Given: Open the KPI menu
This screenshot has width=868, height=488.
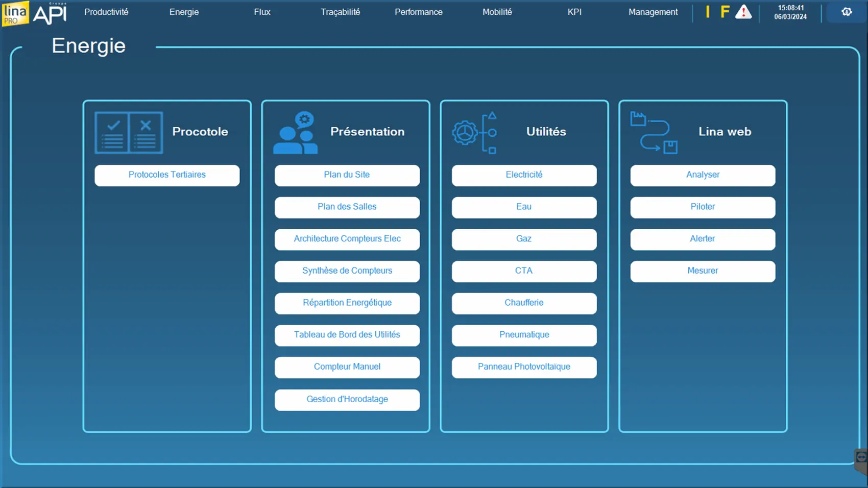Looking at the screenshot, I should point(574,12).
